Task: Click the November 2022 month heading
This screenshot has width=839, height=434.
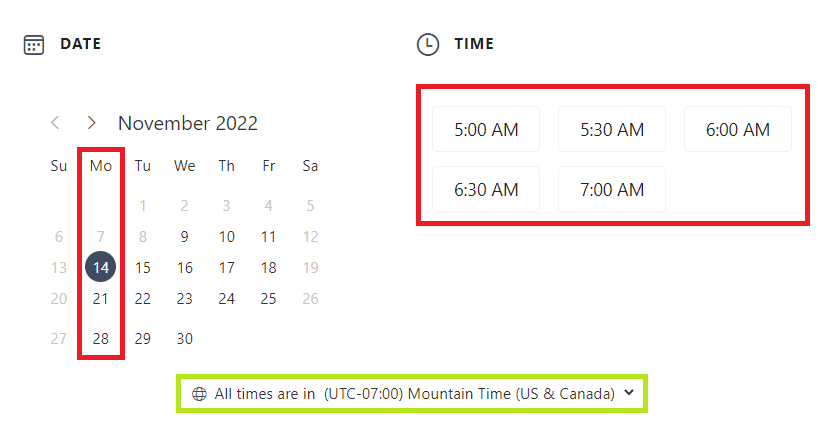Action: 187,123
